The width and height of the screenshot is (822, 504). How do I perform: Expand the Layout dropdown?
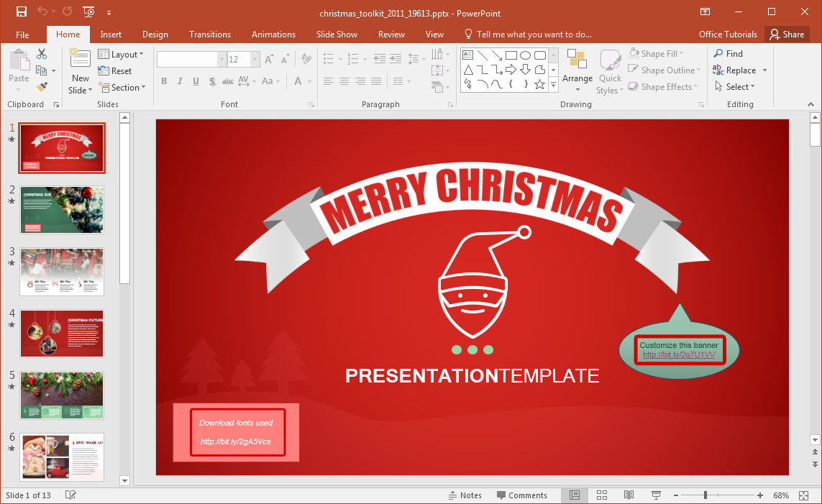coord(121,55)
